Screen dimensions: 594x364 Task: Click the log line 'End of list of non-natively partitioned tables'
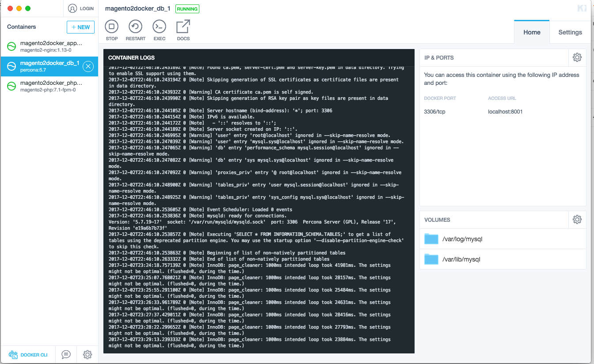tap(219, 259)
